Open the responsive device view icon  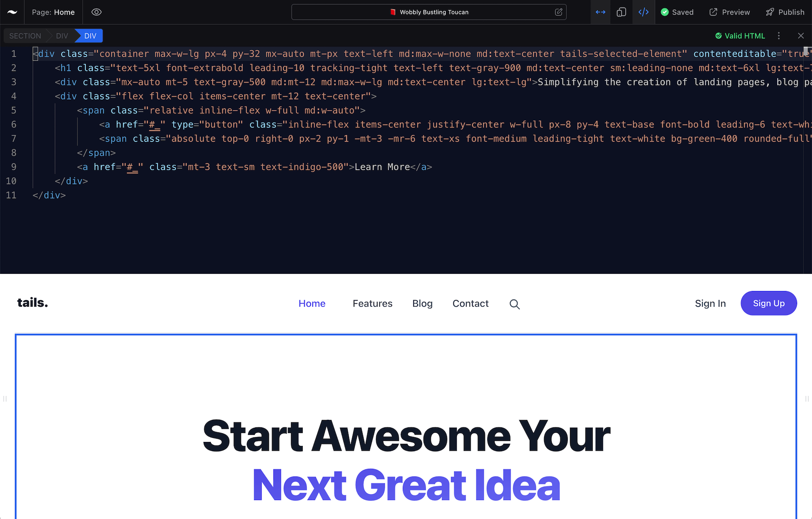(621, 12)
